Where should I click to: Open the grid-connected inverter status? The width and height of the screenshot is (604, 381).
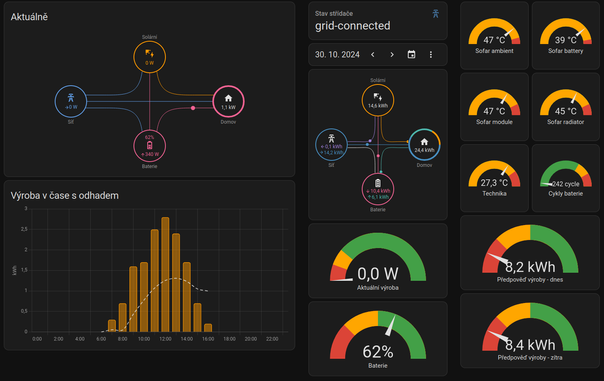click(378, 21)
